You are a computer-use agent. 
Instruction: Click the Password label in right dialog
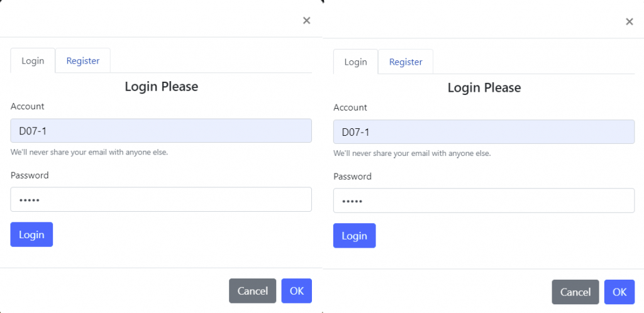pos(352,177)
